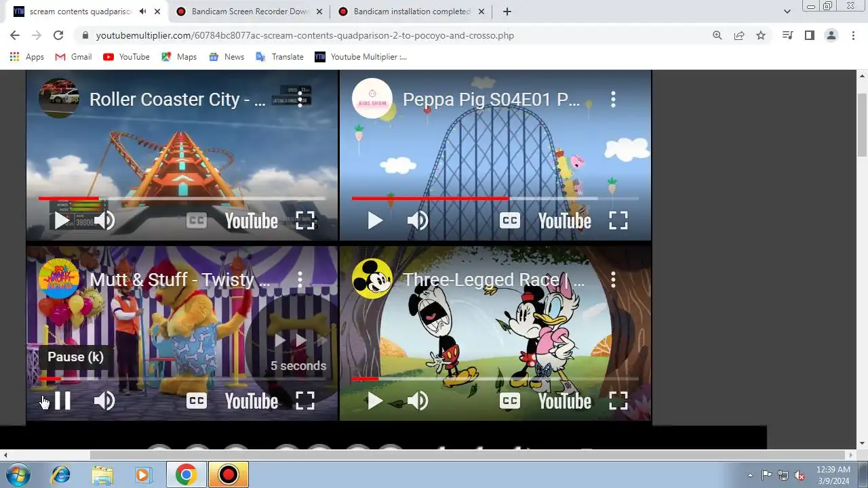Viewport: 868px width, 488px height.
Task: Click the Kids Show channel avatar
Action: [x=372, y=99]
